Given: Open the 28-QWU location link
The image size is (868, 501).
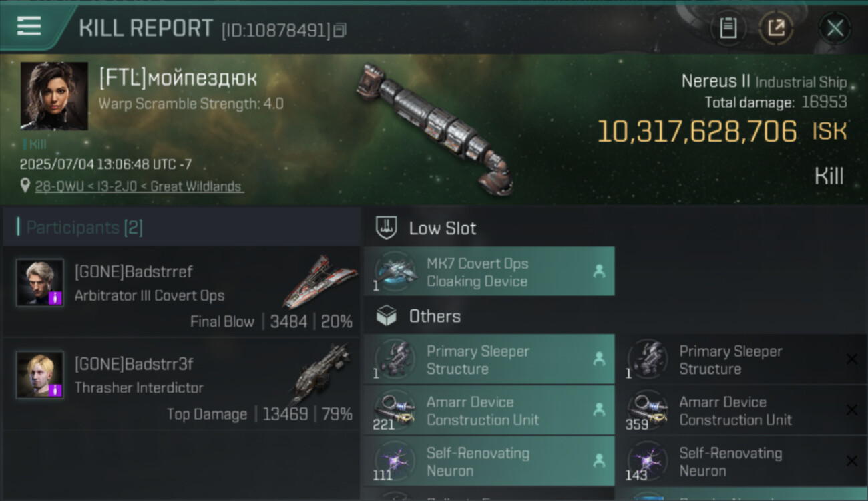Looking at the screenshot, I should 139,186.
